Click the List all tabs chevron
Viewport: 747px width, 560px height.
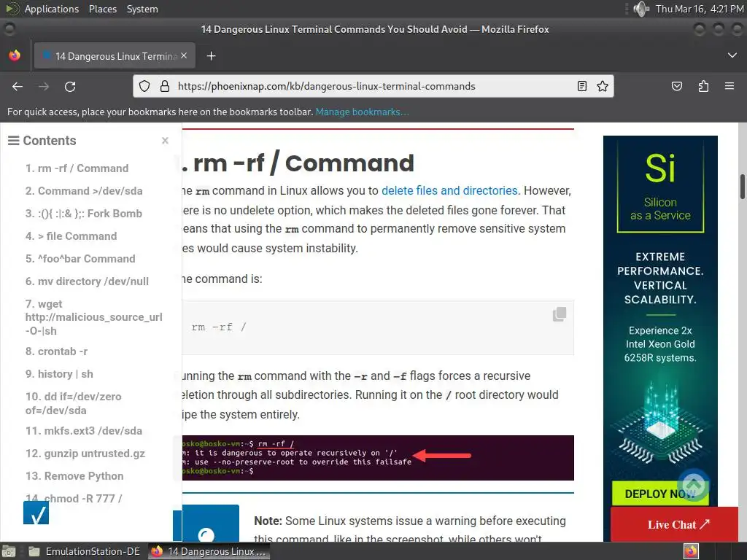coord(732,55)
